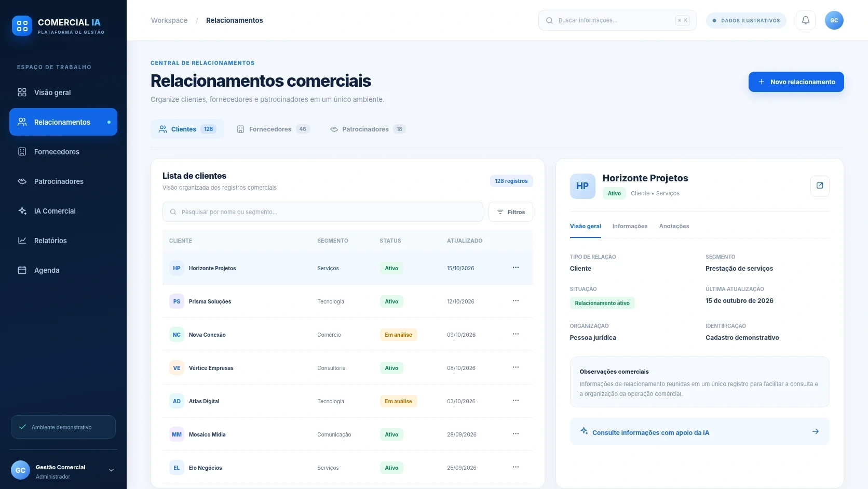The height and width of the screenshot is (489, 868).
Task: Click the Comercial IA logo icon
Action: 22,26
